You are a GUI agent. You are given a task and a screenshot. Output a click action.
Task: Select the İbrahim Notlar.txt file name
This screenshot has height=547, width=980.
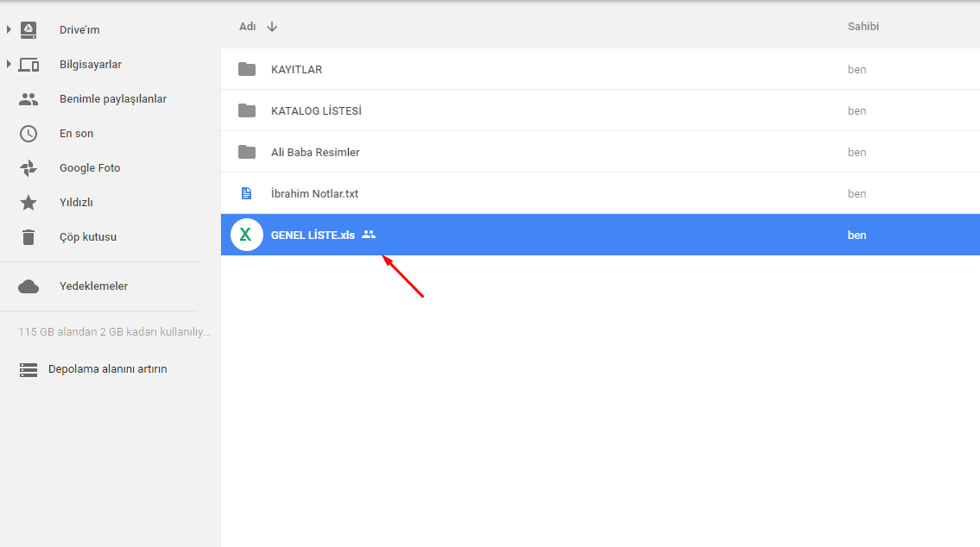[314, 193]
